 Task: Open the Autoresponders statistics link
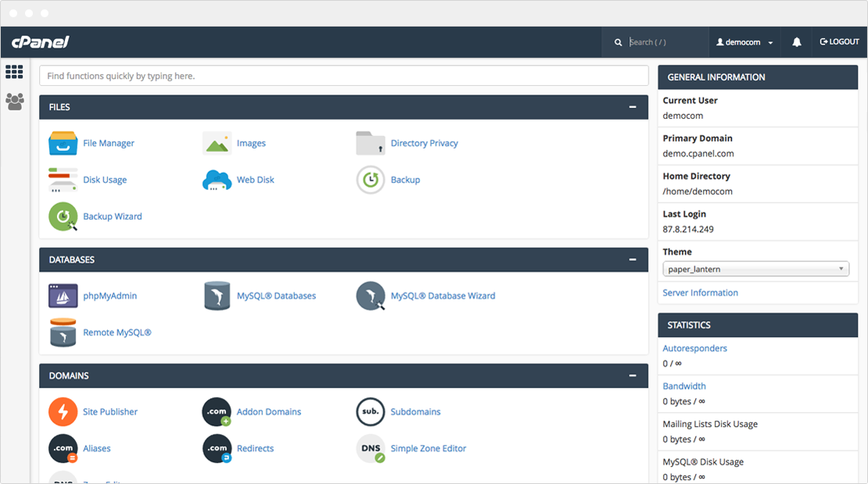(694, 348)
